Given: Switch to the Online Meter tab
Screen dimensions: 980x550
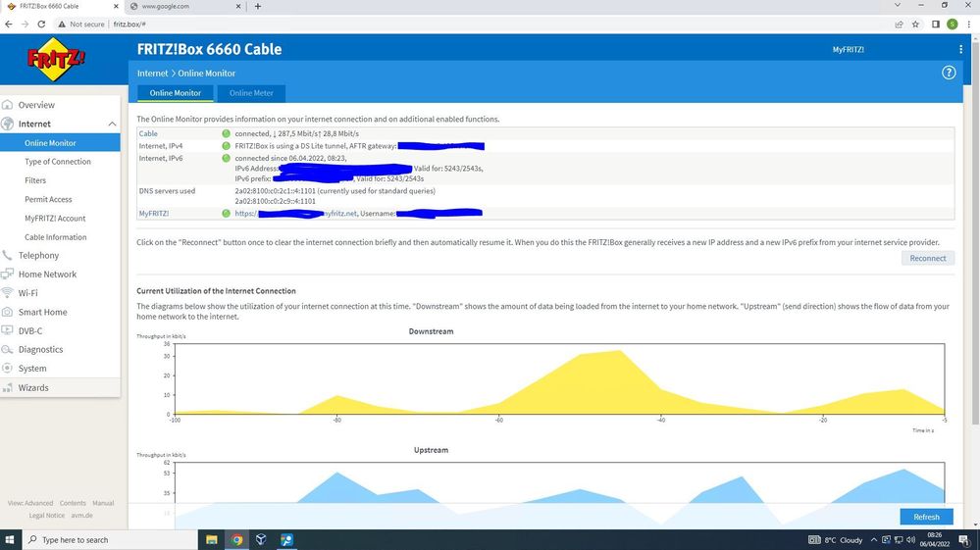Looking at the screenshot, I should point(251,93).
